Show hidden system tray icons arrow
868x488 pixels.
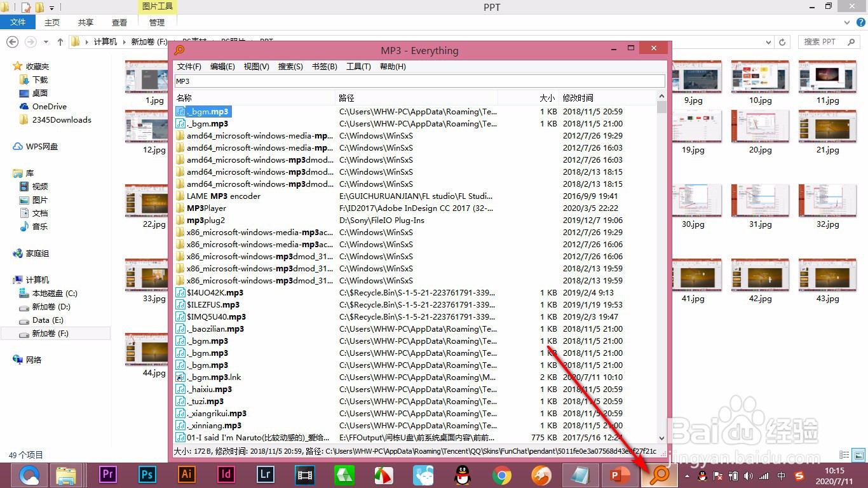click(687, 475)
